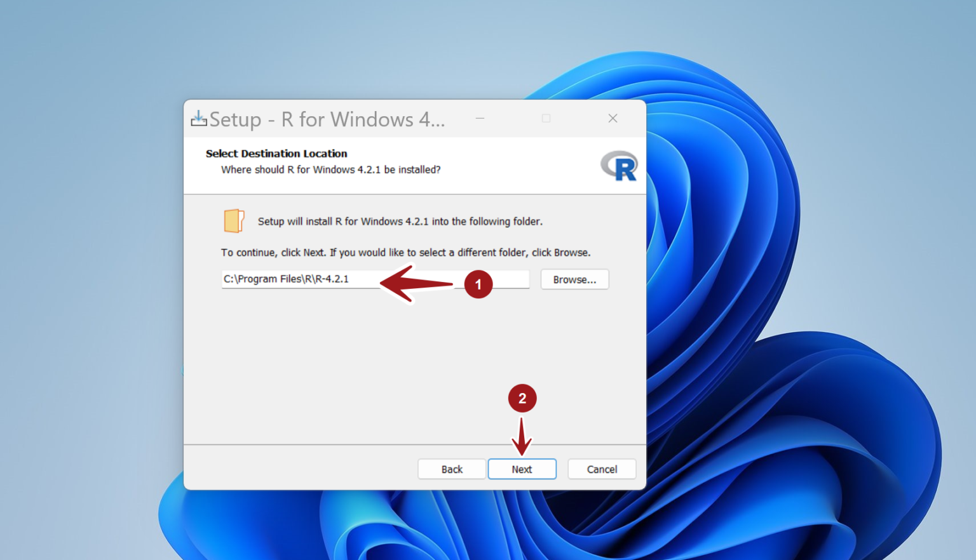This screenshot has width=976, height=560.
Task: Click Next to continue installation
Action: click(522, 469)
